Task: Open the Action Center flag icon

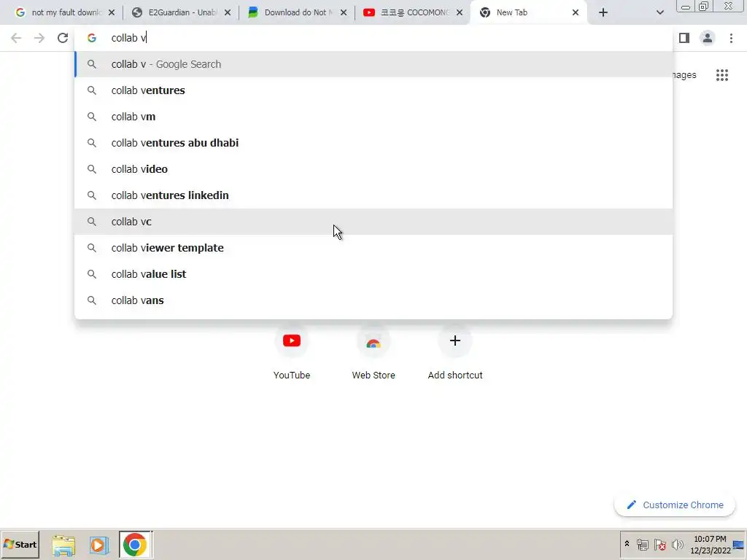Action: point(659,544)
